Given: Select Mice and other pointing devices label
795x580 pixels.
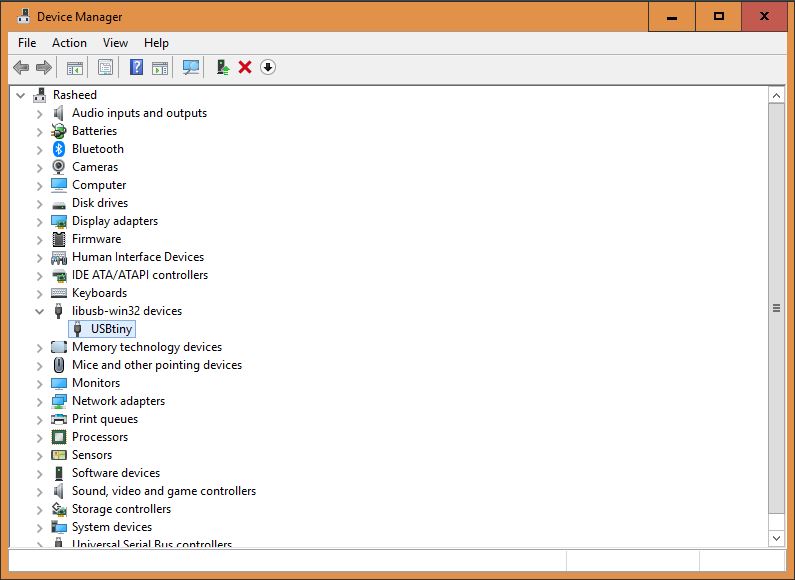Looking at the screenshot, I should [x=157, y=365].
